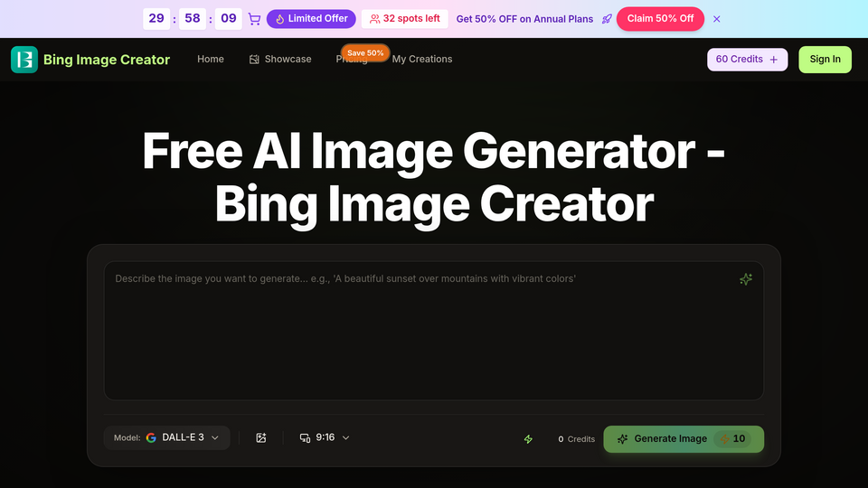Click the Limited Offer pill
This screenshot has height=488, width=868.
tap(311, 19)
